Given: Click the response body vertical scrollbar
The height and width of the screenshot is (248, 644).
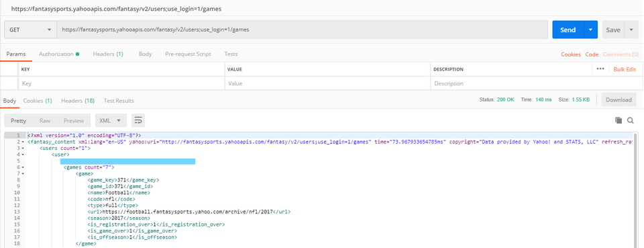Looking at the screenshot, I should coord(636,189).
